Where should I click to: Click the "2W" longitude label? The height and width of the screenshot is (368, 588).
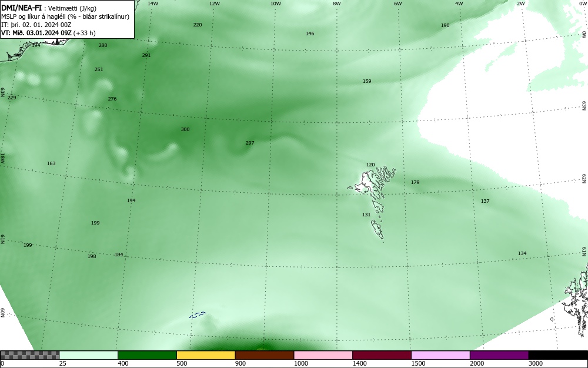point(520,4)
